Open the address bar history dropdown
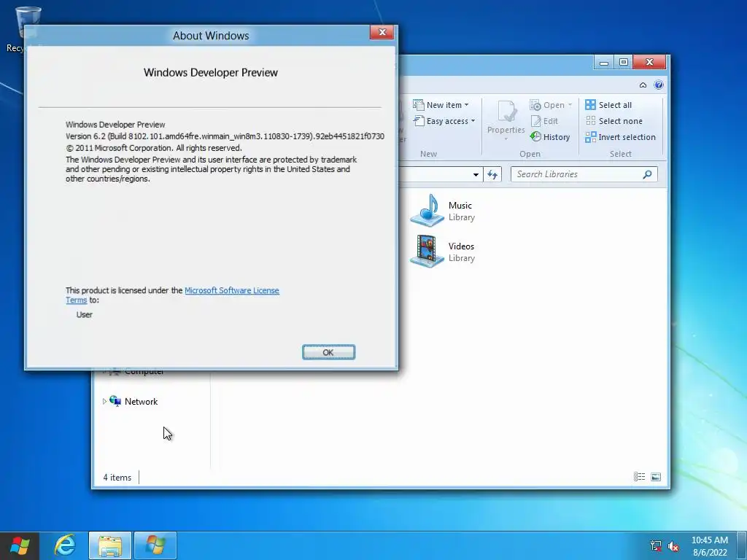 coord(476,175)
